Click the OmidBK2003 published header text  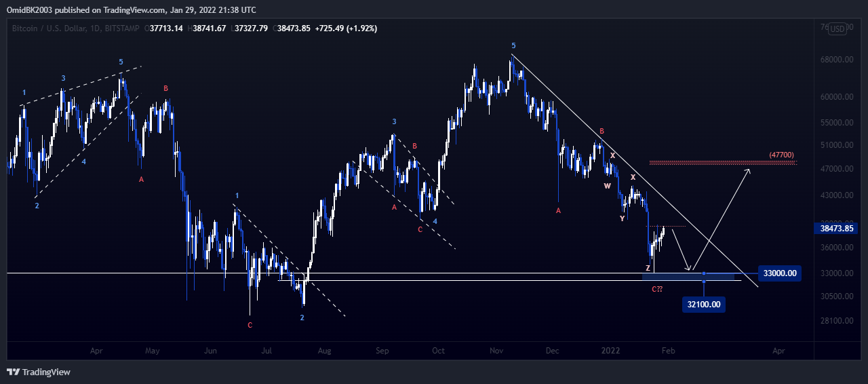[x=131, y=9]
